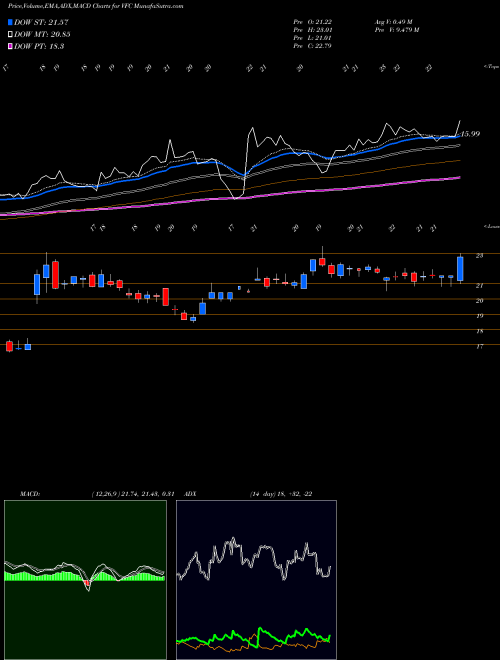Open the dark blue ADX indicator chart

click(256, 580)
